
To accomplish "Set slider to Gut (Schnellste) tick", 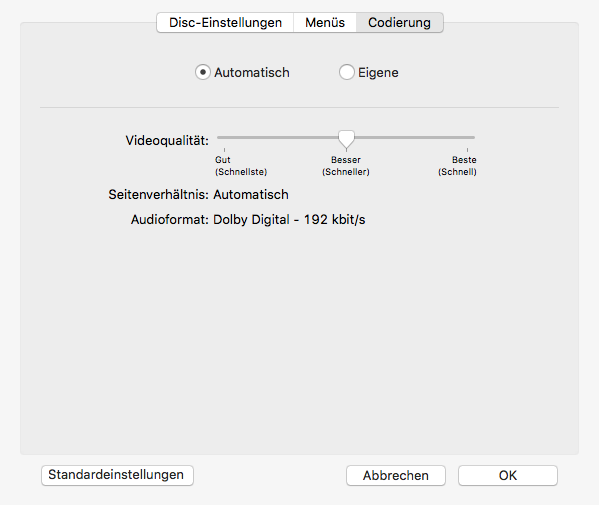I will [x=224, y=138].
